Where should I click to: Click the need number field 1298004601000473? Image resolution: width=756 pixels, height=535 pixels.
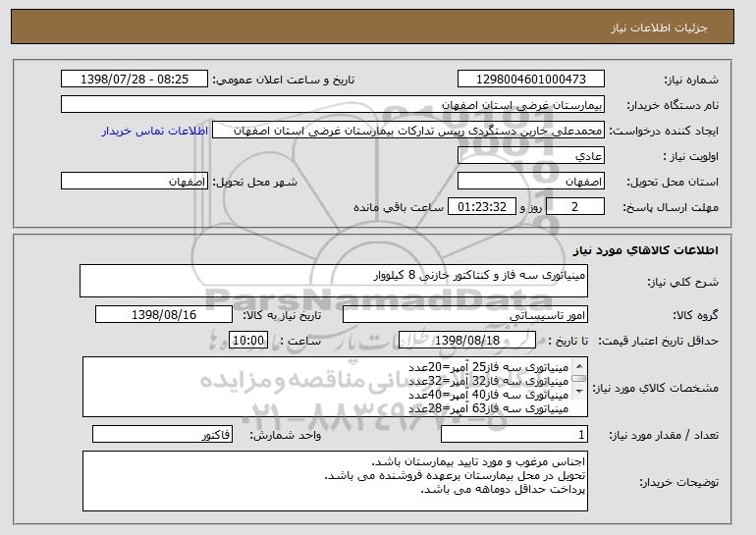tap(531, 80)
